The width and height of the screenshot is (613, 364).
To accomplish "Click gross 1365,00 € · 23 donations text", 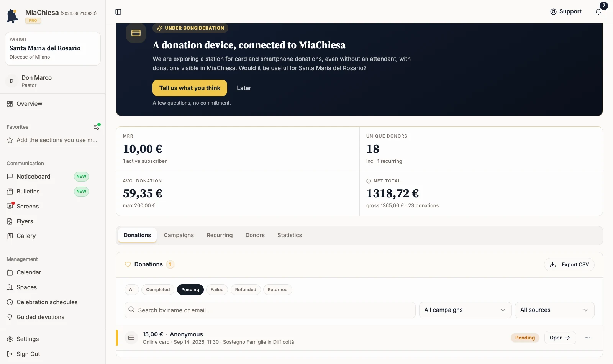I will coord(402,206).
